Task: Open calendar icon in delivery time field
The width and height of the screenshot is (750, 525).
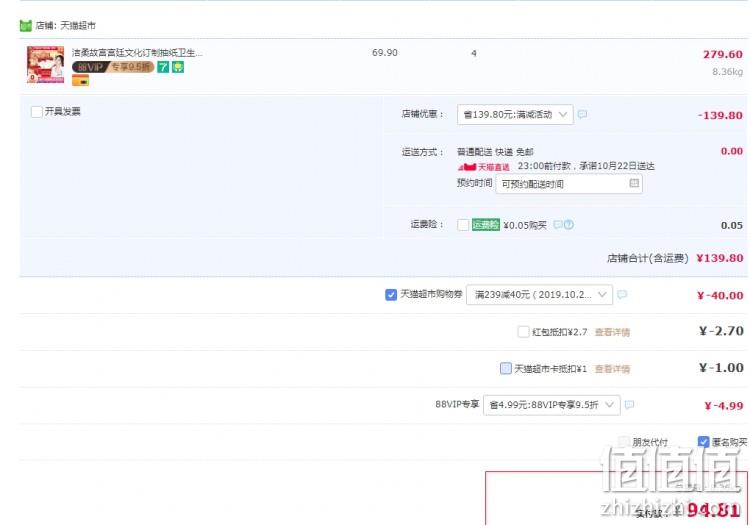Action: 634,183
